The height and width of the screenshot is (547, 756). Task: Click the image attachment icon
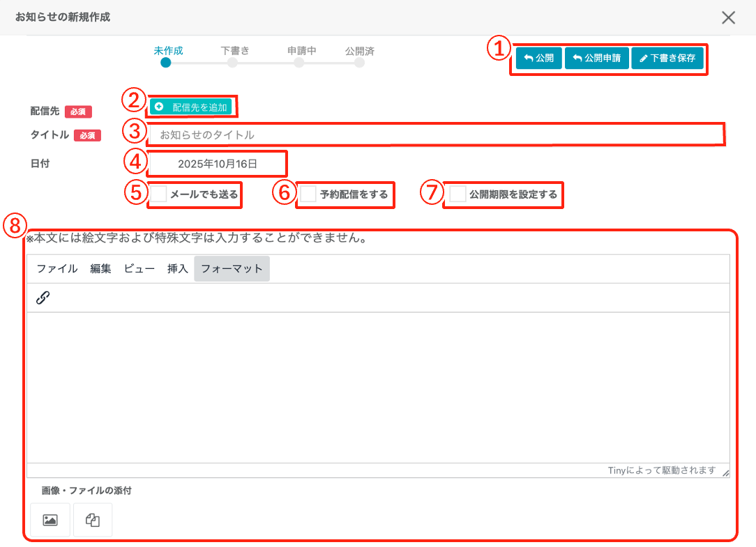pos(50,520)
